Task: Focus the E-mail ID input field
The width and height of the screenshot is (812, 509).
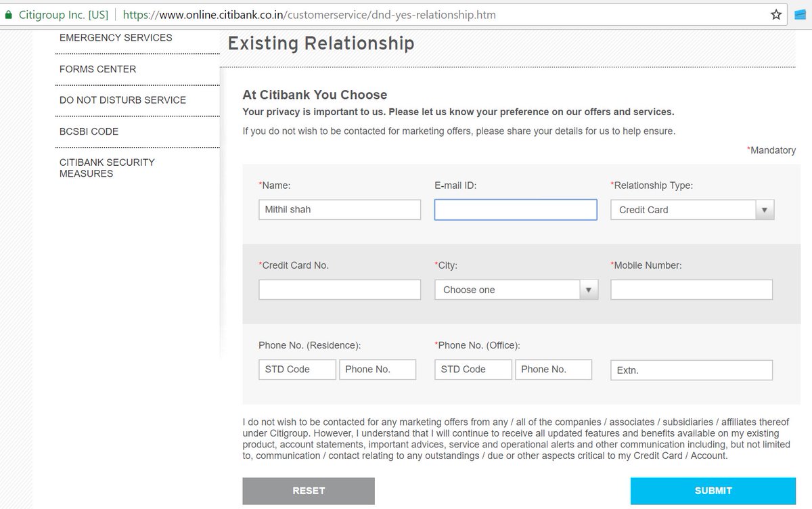Action: [516, 210]
